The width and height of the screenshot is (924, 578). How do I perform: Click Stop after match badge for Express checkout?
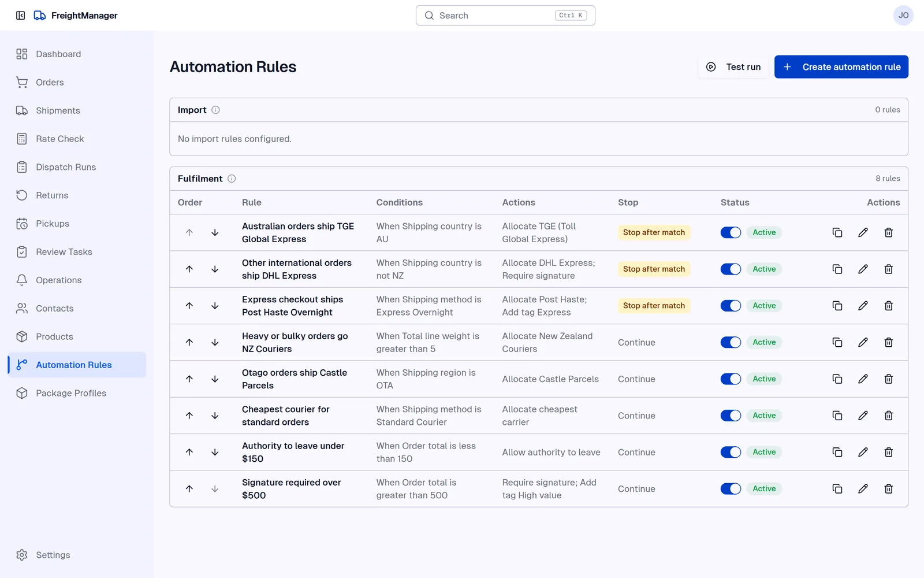click(x=654, y=306)
